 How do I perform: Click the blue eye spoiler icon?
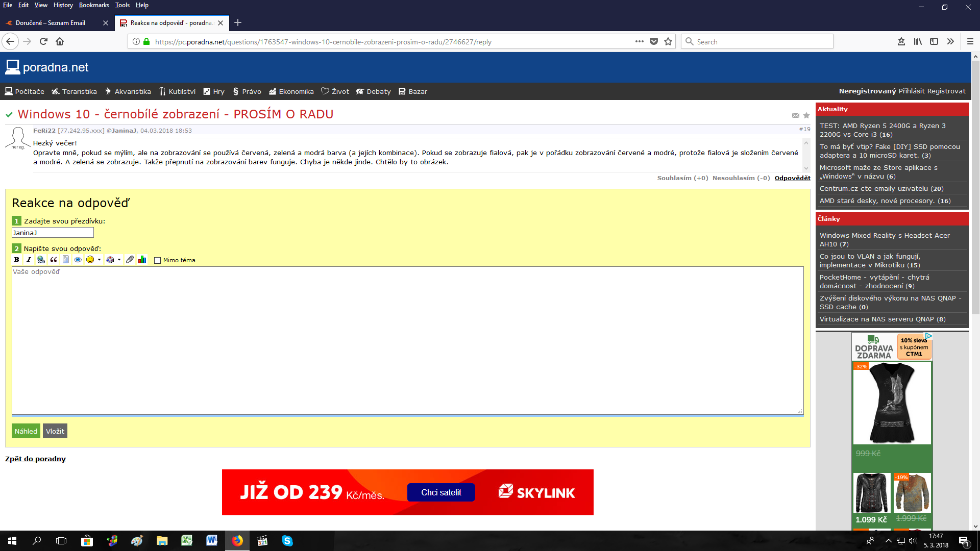(78, 260)
